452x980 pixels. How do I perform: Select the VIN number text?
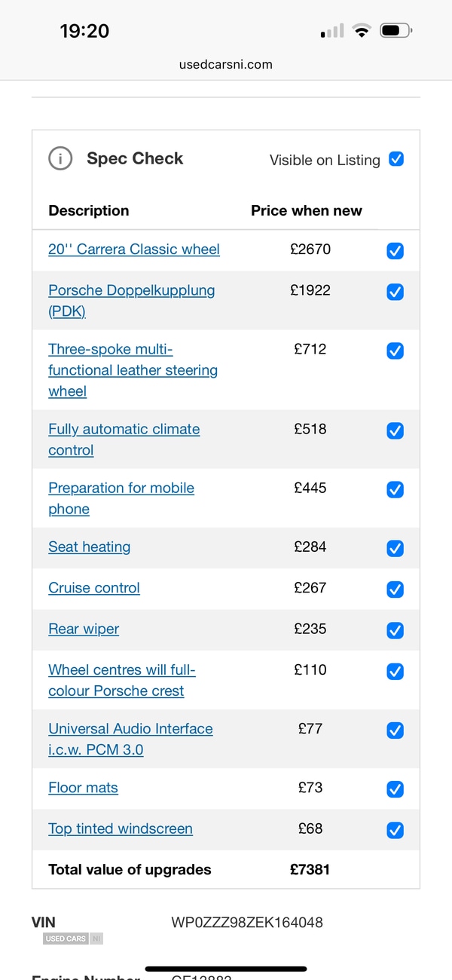pyautogui.click(x=247, y=922)
